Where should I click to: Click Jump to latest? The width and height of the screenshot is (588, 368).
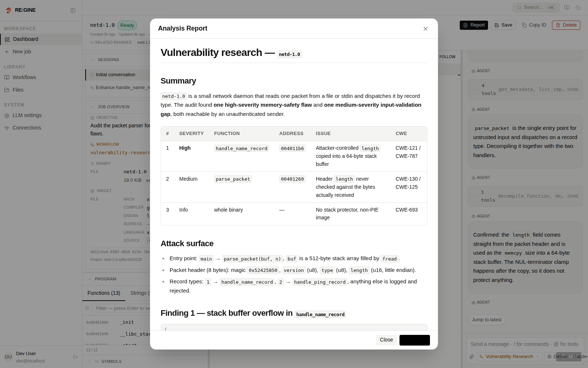pos(487,320)
